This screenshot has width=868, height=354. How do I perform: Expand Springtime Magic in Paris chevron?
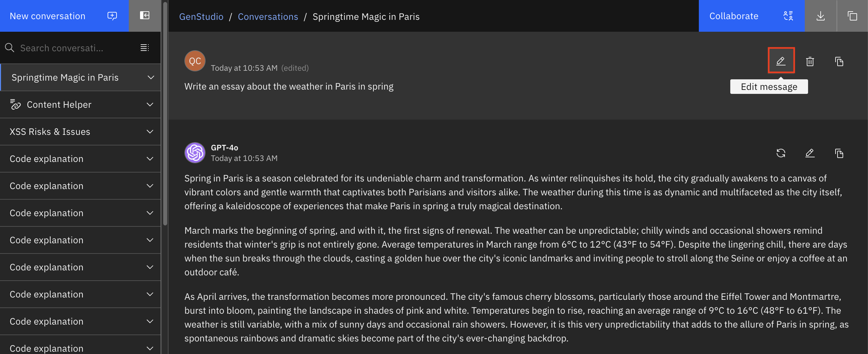[x=151, y=77]
